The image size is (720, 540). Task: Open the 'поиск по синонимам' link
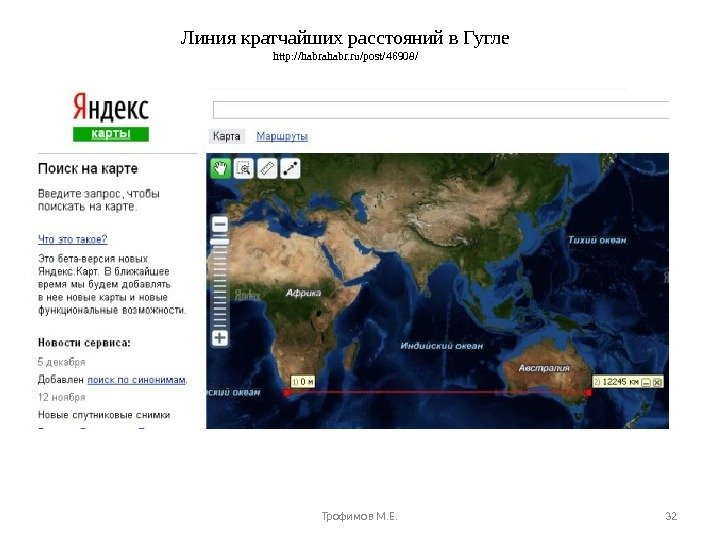coord(136,380)
